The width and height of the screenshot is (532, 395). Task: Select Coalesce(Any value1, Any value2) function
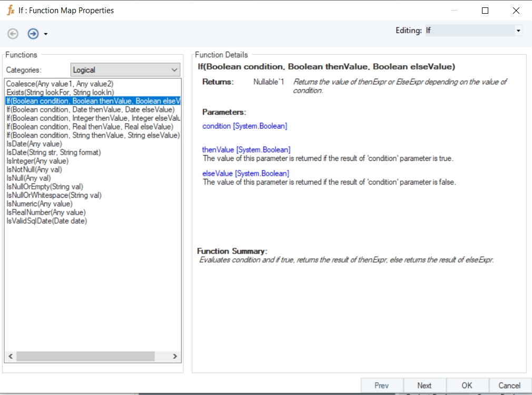(60, 84)
